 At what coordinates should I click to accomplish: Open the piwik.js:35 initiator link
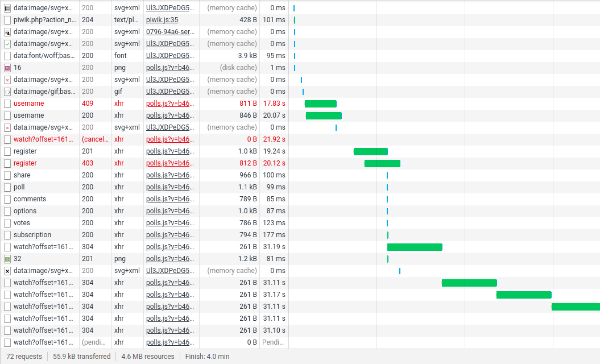[x=162, y=20]
